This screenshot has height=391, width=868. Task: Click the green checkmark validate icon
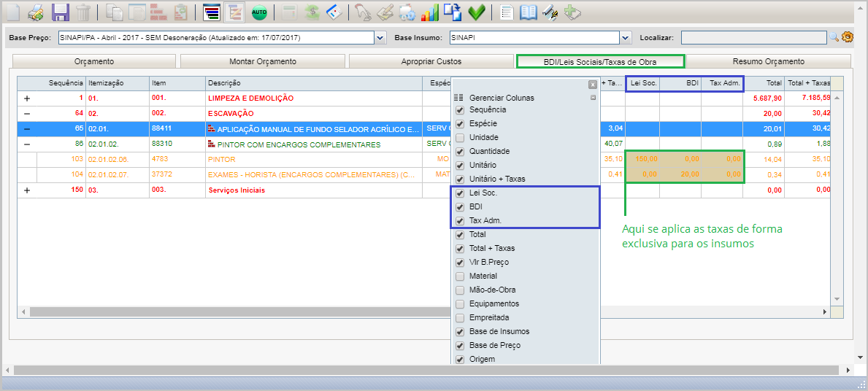point(477,12)
